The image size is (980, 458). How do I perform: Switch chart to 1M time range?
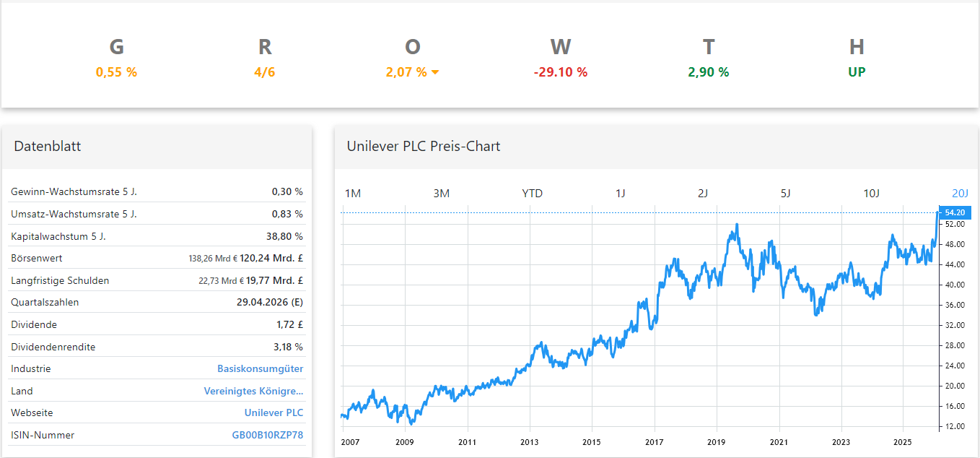[x=352, y=193]
